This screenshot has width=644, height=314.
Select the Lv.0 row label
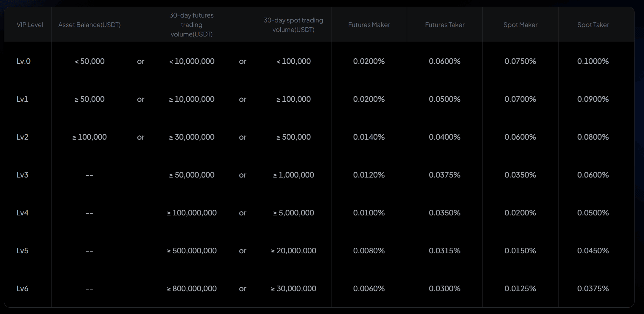(23, 61)
